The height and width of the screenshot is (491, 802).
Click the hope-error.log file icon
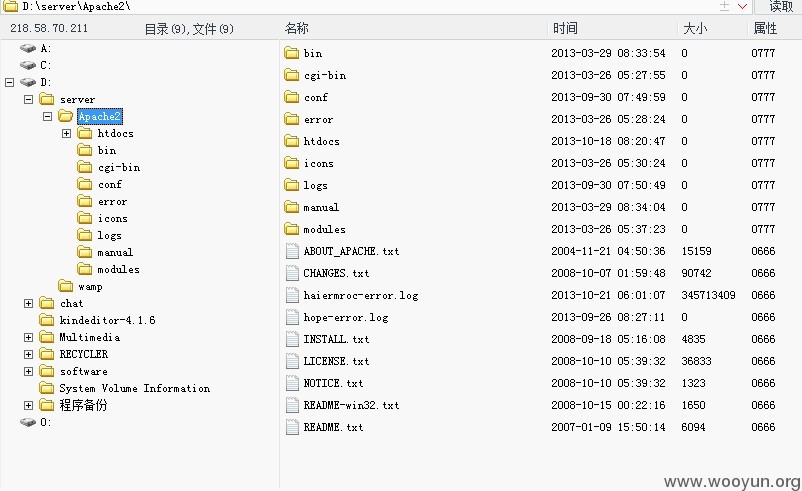[x=292, y=317]
